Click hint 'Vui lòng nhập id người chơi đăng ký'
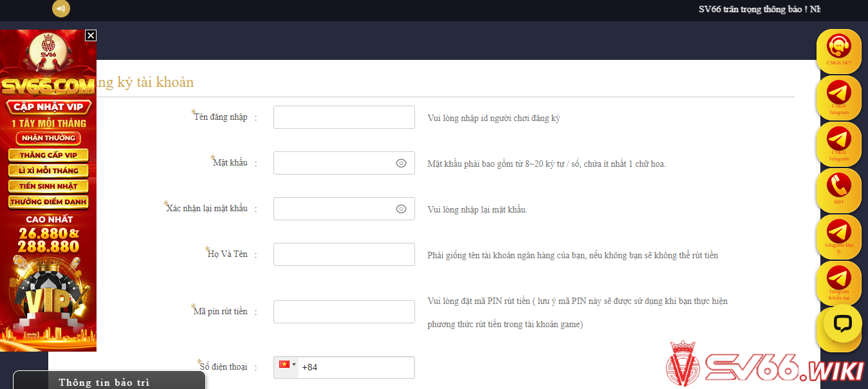The image size is (868, 389). coord(494,118)
